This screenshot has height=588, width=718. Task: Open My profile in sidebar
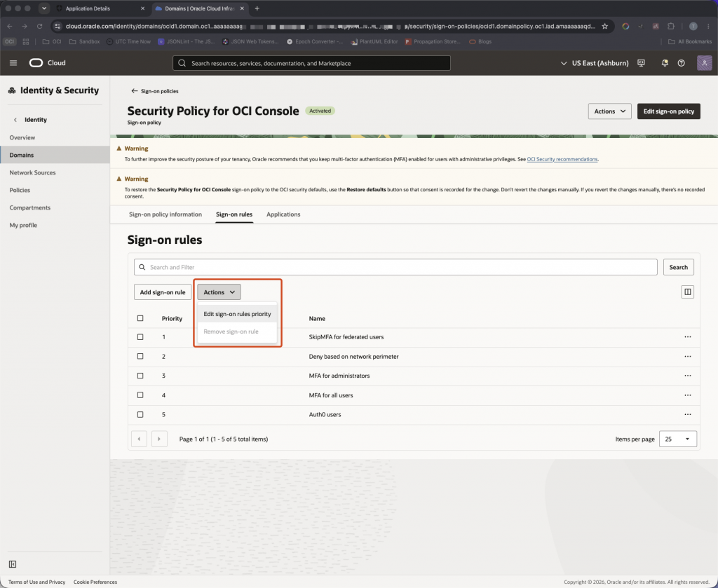click(23, 225)
